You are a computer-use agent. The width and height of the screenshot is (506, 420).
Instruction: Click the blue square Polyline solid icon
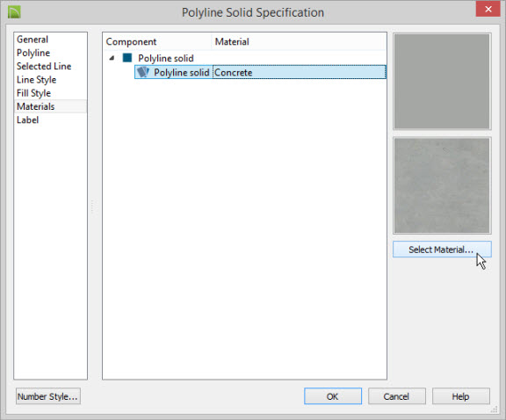pyautogui.click(x=127, y=58)
